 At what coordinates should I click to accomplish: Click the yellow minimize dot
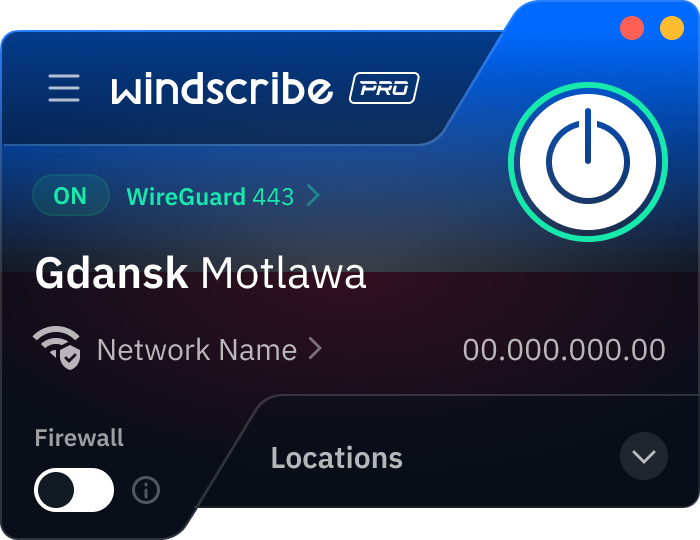672,28
